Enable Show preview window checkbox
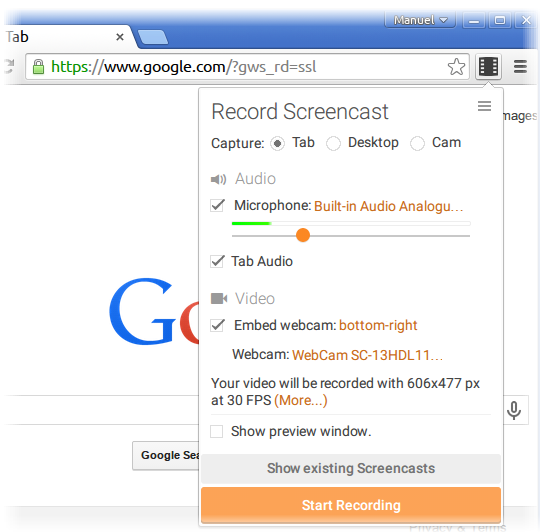542x532 pixels. 216,431
